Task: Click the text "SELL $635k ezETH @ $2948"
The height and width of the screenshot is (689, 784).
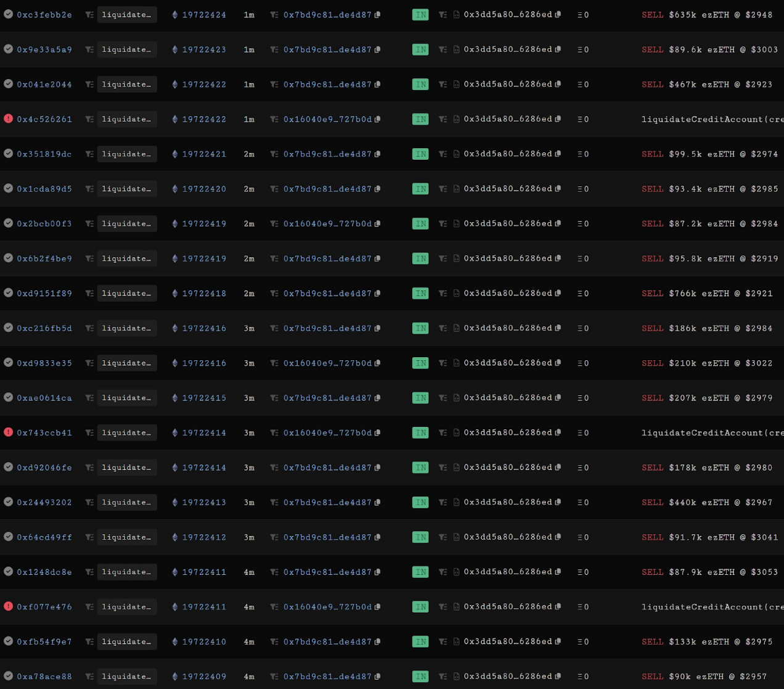Action: pyautogui.click(x=707, y=15)
